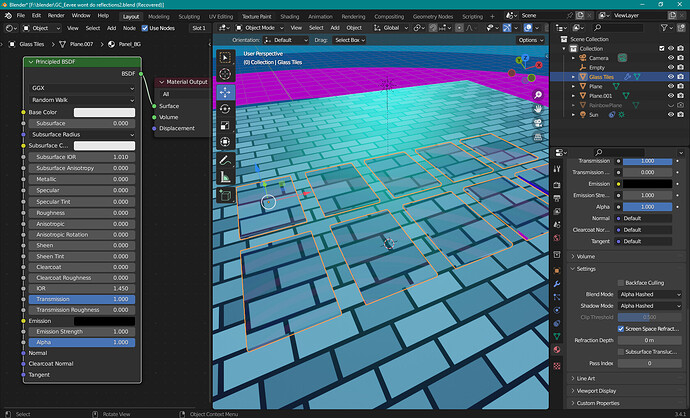Select the Select Box tool in viewport toolbar
This screenshot has height=418, width=690.
click(x=225, y=58)
